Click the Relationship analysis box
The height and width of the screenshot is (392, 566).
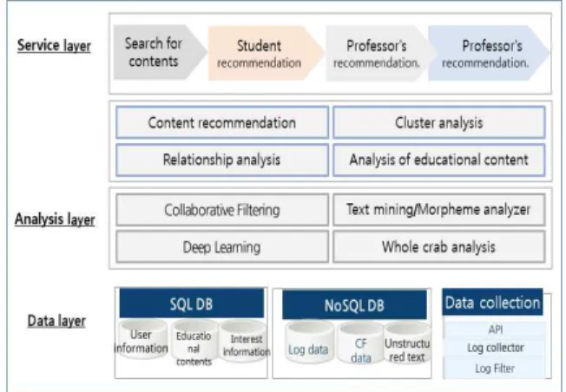tap(222, 160)
